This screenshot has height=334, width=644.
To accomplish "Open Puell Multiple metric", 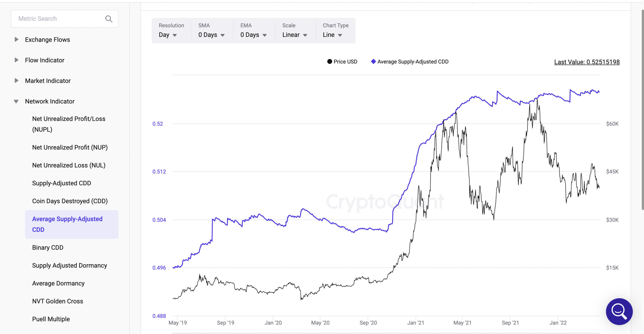I will coord(51,319).
